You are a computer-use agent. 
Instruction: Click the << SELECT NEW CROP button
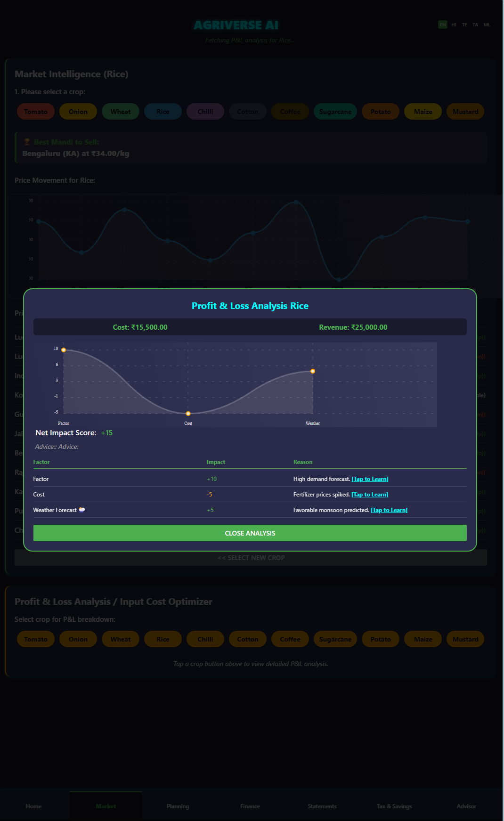pyautogui.click(x=251, y=558)
